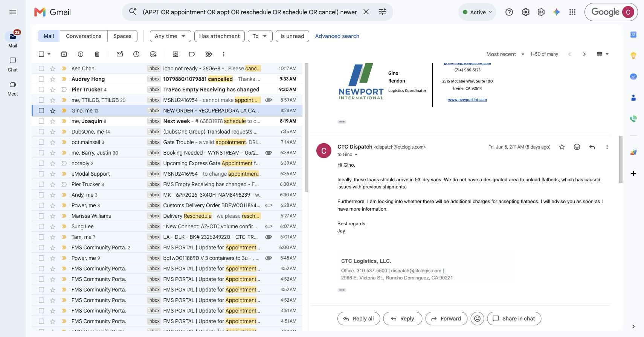Click the Forward button

coord(446,319)
